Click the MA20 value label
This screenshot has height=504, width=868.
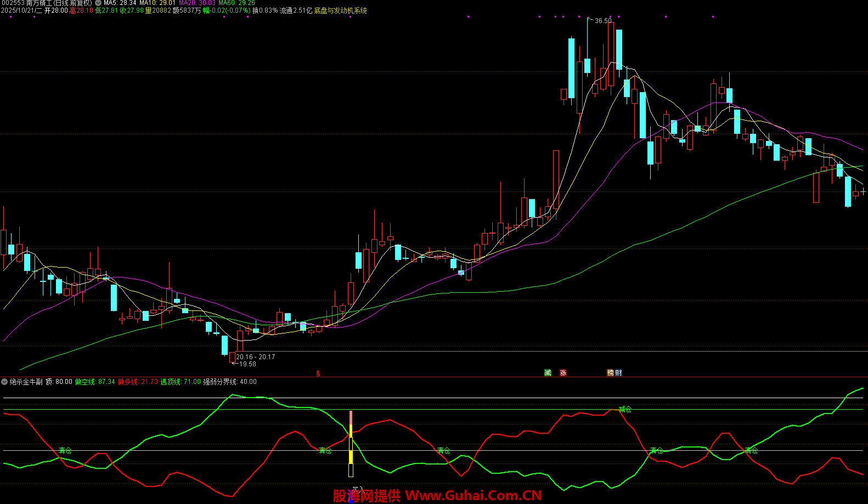[197, 3]
